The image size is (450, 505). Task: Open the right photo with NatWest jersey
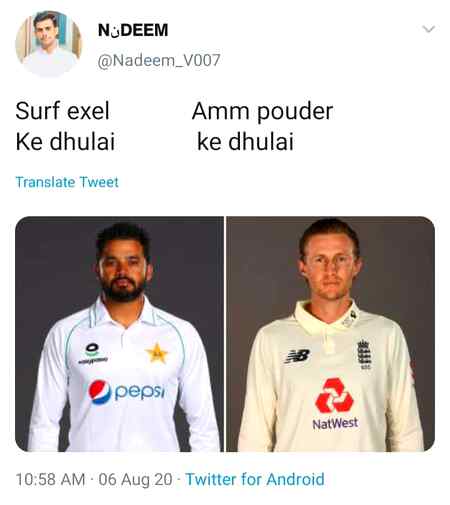pyautogui.click(x=331, y=334)
